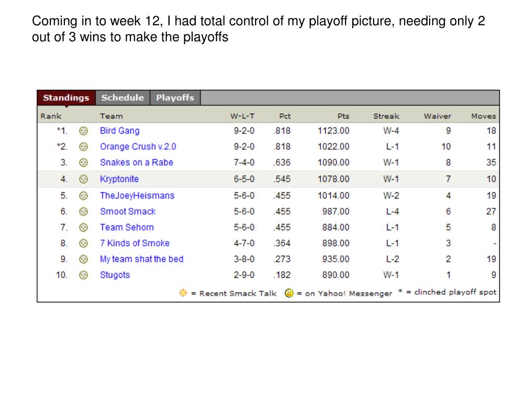532x399 pixels.
Task: Click the Pts column header
Action: (x=343, y=116)
